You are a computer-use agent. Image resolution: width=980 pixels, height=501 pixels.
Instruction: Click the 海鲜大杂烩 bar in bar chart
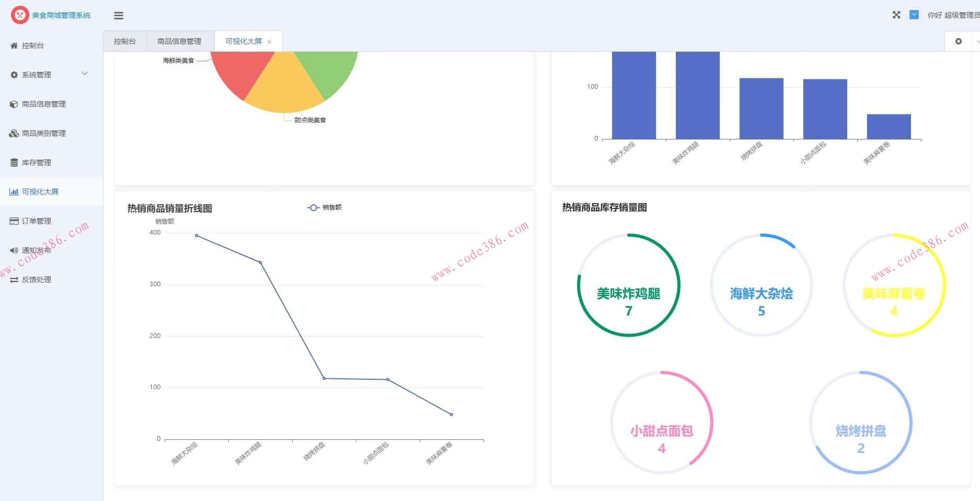coord(633,95)
